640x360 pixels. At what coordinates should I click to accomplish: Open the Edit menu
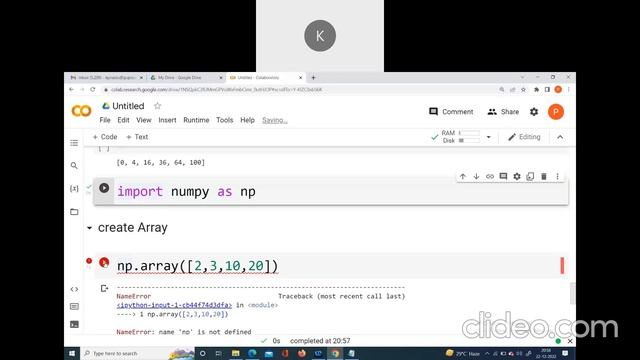(123, 120)
